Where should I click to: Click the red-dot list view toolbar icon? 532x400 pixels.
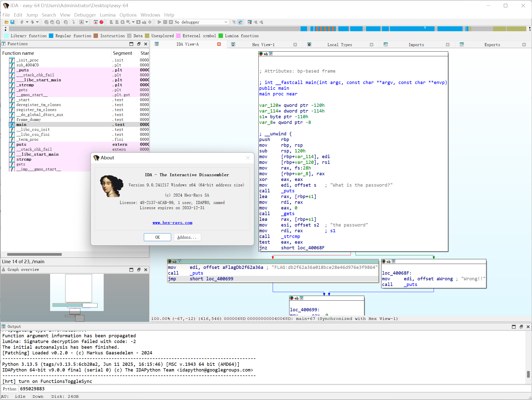point(250,22)
